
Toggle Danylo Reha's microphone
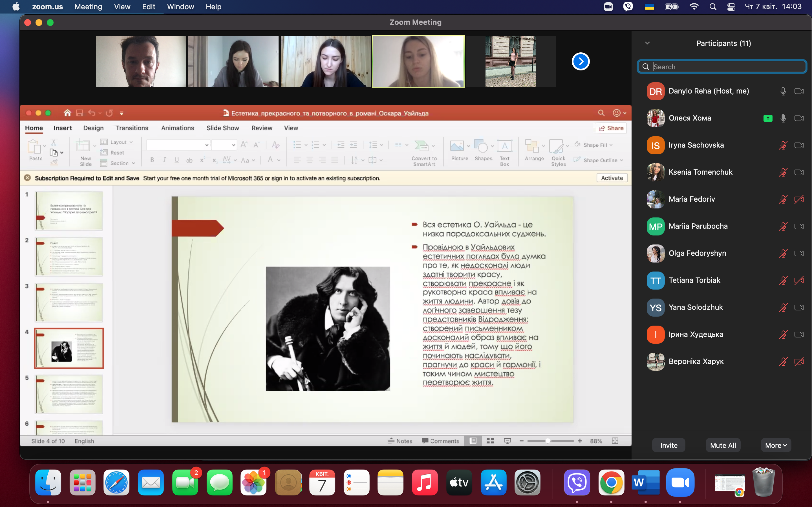(783, 91)
